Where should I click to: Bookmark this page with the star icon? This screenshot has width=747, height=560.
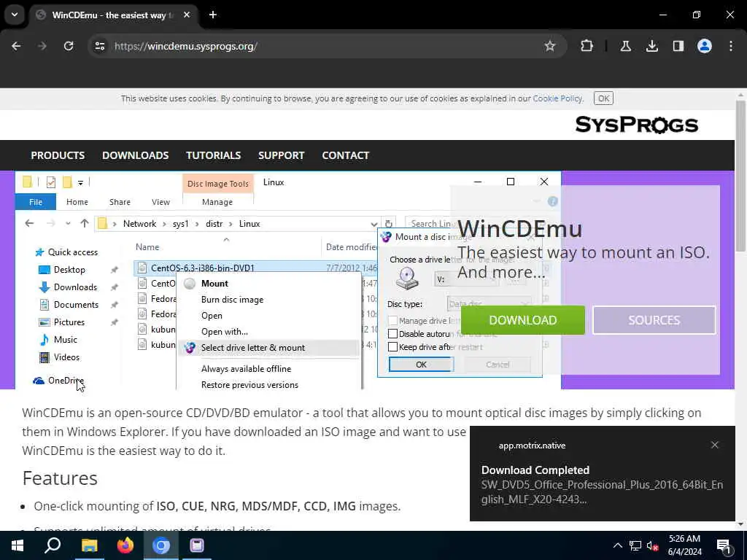point(550,46)
